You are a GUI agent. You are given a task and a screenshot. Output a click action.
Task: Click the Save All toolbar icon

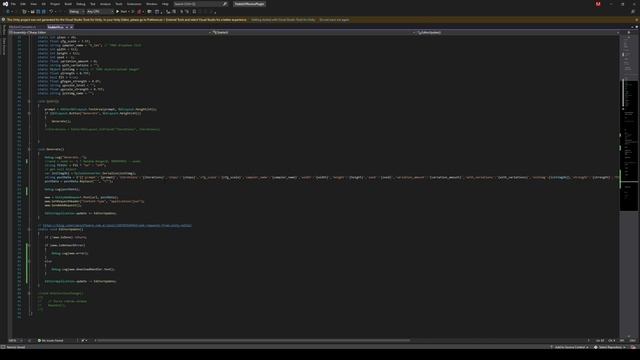click(x=43, y=11)
